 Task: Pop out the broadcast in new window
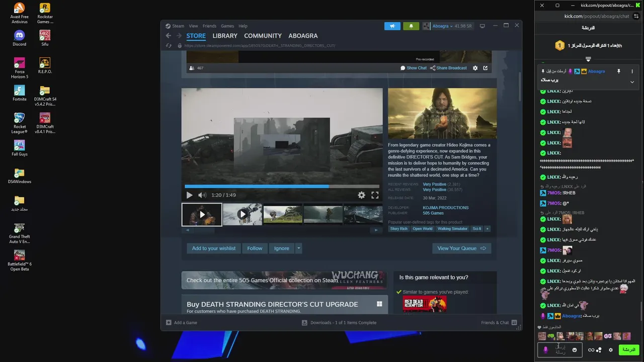(486, 68)
